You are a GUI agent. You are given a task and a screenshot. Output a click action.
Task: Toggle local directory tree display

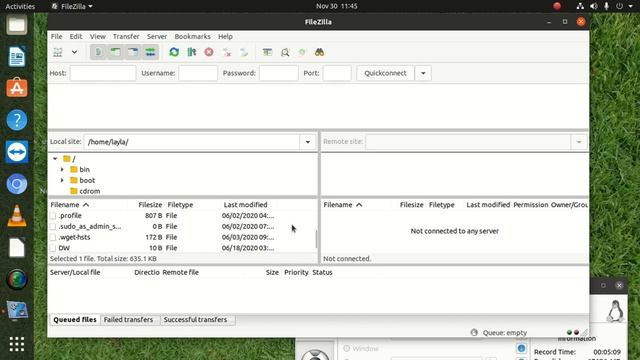click(x=116, y=52)
